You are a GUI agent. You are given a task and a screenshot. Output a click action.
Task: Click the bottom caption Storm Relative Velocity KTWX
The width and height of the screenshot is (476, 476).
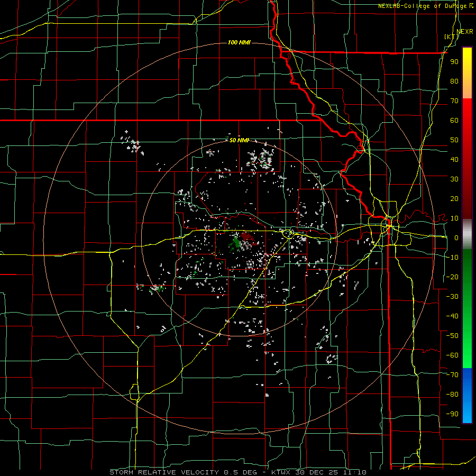238,472
